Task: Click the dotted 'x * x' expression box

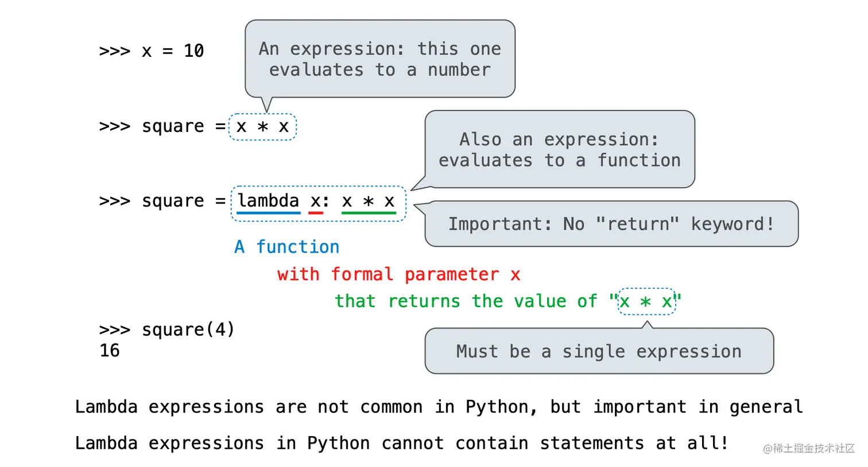Action: pyautogui.click(x=262, y=127)
